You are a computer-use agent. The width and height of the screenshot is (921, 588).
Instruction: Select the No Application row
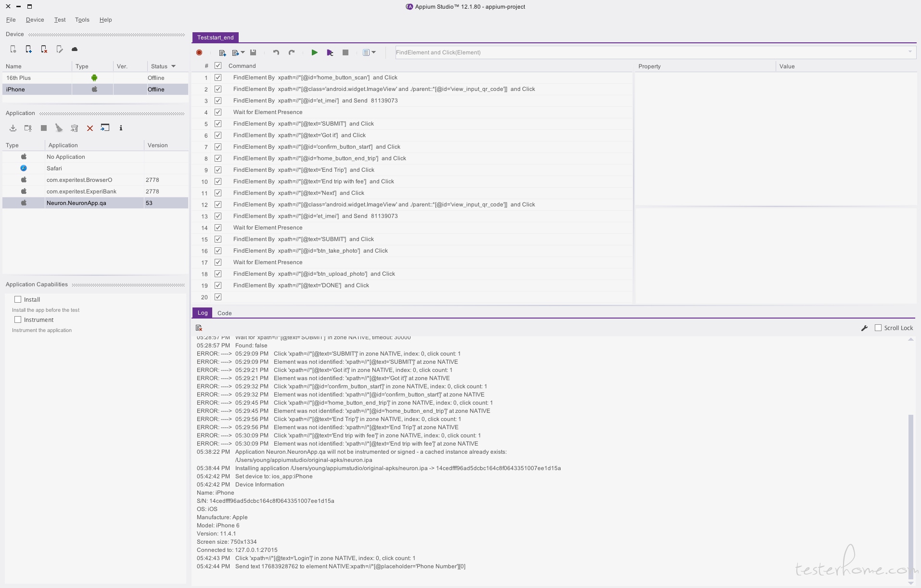pos(95,157)
